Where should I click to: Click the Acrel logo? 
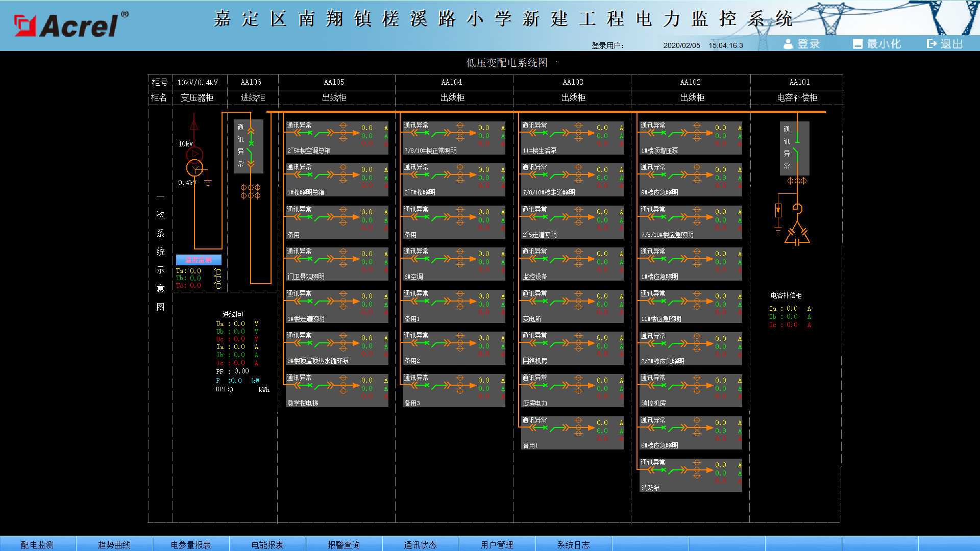coord(71,25)
